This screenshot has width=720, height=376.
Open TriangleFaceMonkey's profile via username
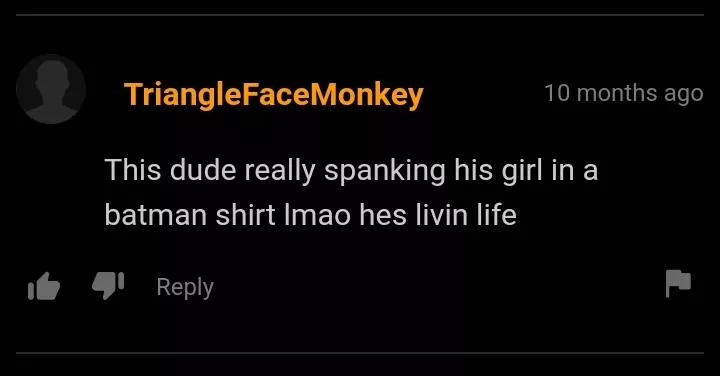[274, 95]
